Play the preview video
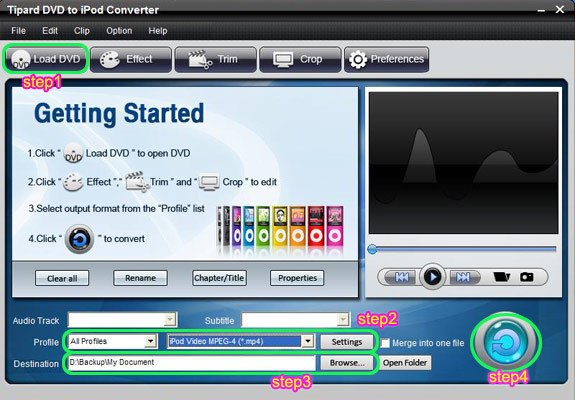 [x=433, y=277]
